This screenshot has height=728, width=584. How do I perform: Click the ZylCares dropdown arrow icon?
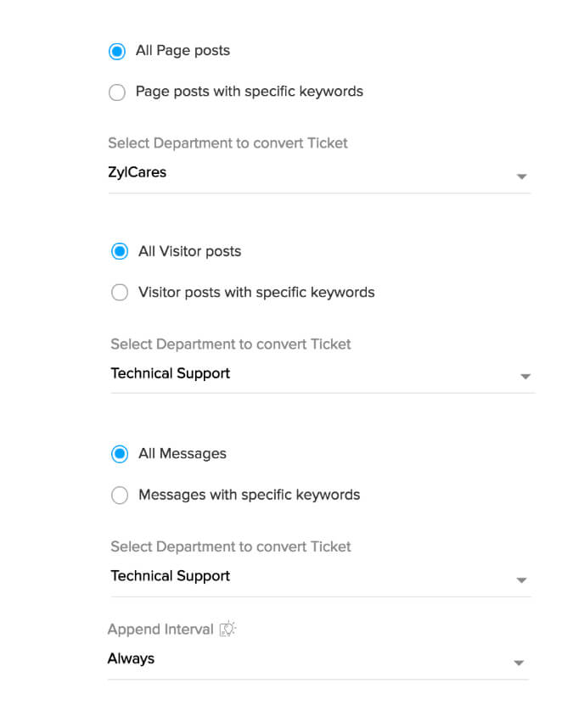pos(522,176)
